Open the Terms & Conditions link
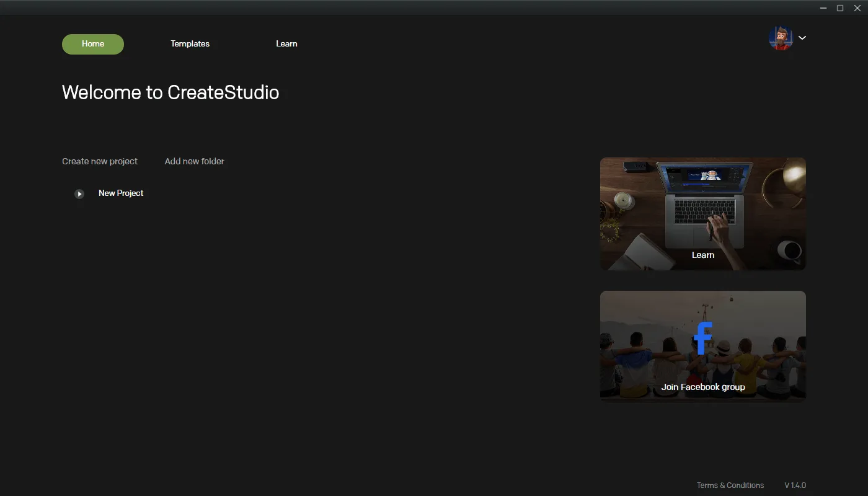Image resolution: width=868 pixels, height=496 pixels. pyautogui.click(x=730, y=485)
